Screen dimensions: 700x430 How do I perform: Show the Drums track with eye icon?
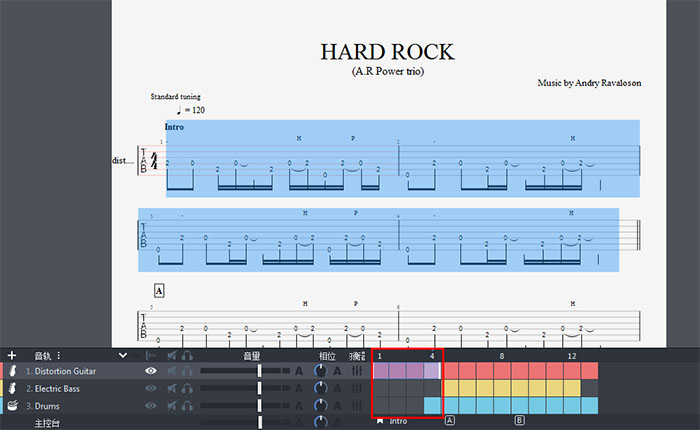(x=151, y=405)
